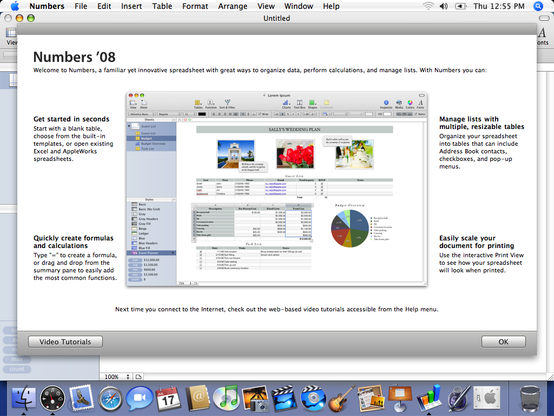The width and height of the screenshot is (554, 416).
Task: Toggle print view icon beside zoom
Action: click(x=138, y=377)
